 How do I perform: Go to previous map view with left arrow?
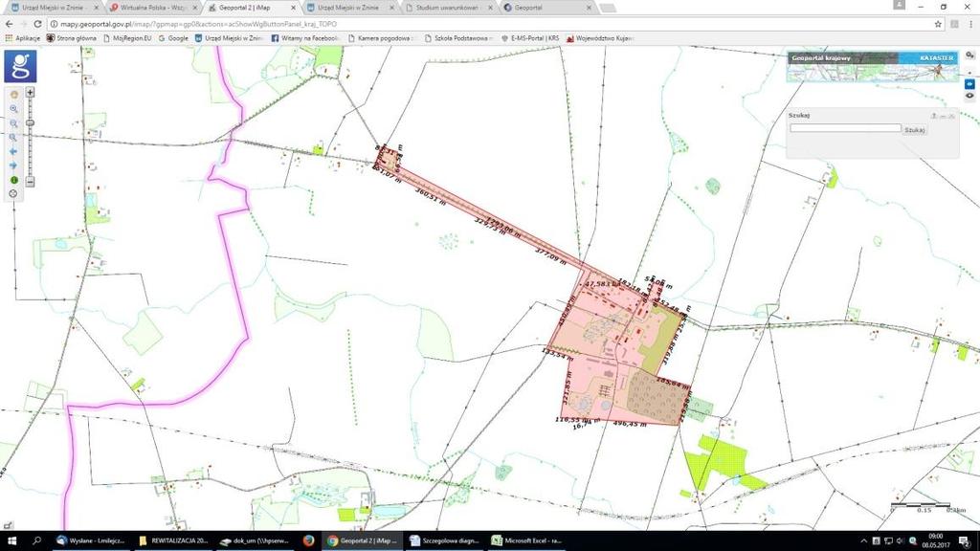click(13, 152)
